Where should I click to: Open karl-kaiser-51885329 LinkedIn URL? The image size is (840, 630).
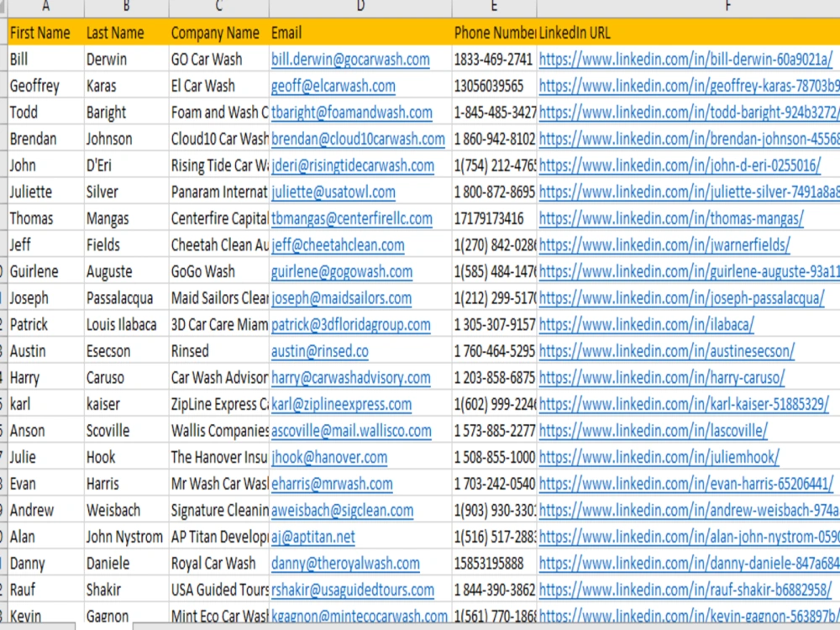tap(684, 405)
